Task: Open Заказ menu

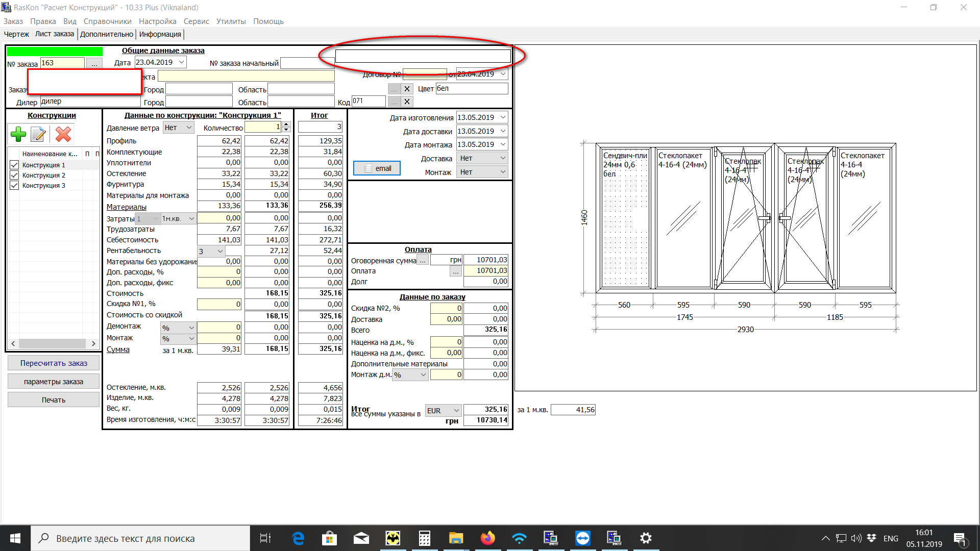Action: click(x=13, y=21)
